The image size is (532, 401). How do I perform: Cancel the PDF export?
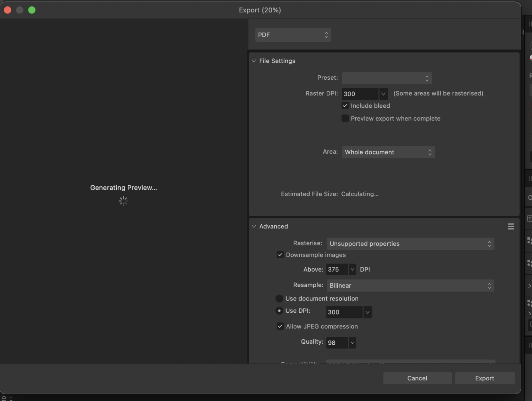point(417,378)
